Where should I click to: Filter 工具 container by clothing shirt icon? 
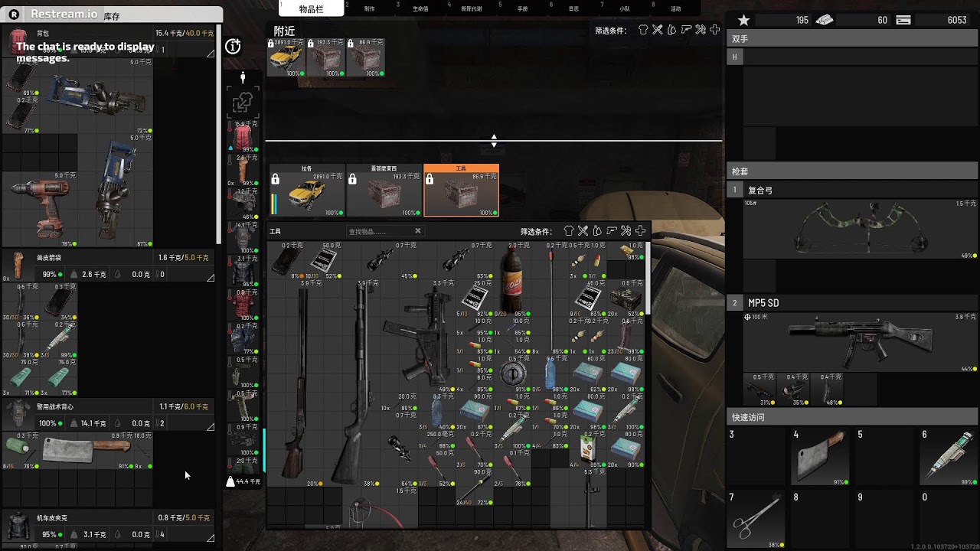[569, 230]
